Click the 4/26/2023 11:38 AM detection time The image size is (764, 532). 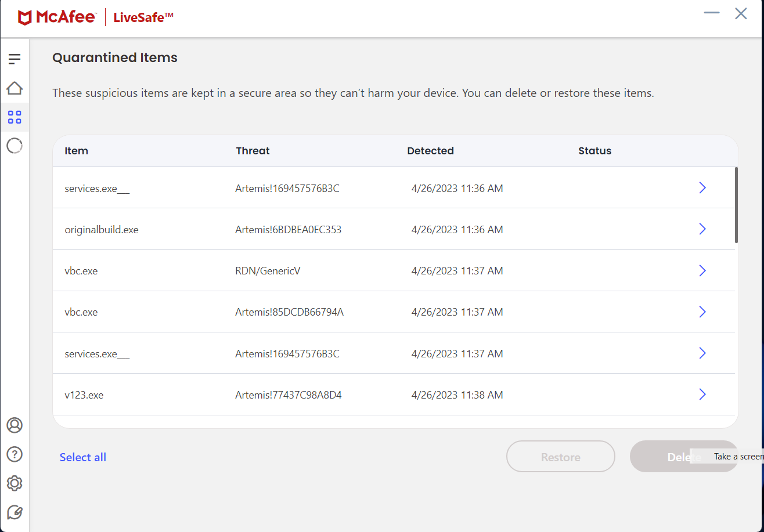(457, 395)
